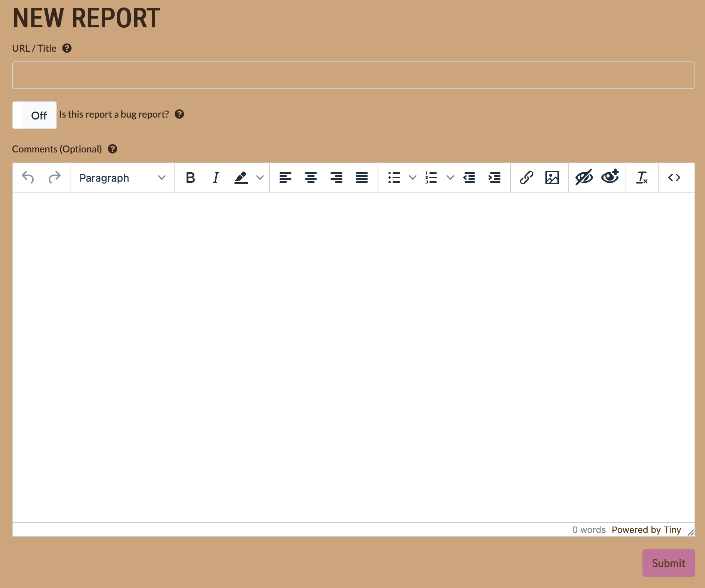The width and height of the screenshot is (705, 588).
Task: Click the Redo arrow in editor toolbar
Action: (x=54, y=178)
